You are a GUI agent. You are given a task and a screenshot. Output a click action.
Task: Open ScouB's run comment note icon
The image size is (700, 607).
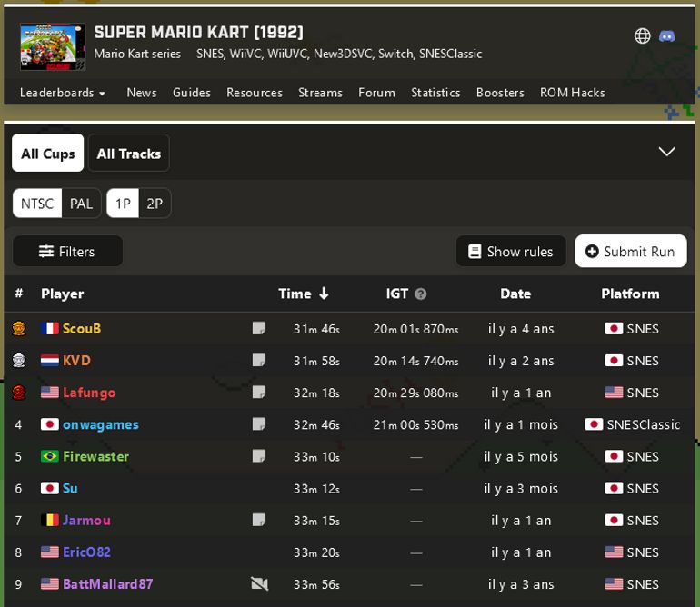pos(258,329)
